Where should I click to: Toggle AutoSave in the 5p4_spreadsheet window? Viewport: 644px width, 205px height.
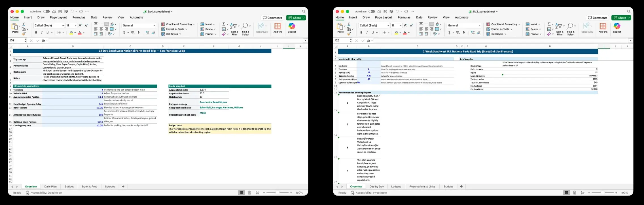(x=46, y=12)
